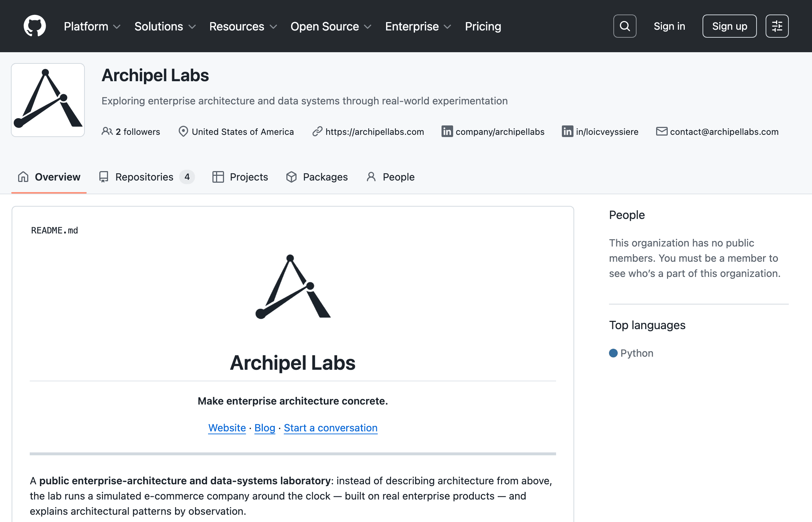Click the blue Python language dot

(x=613, y=353)
